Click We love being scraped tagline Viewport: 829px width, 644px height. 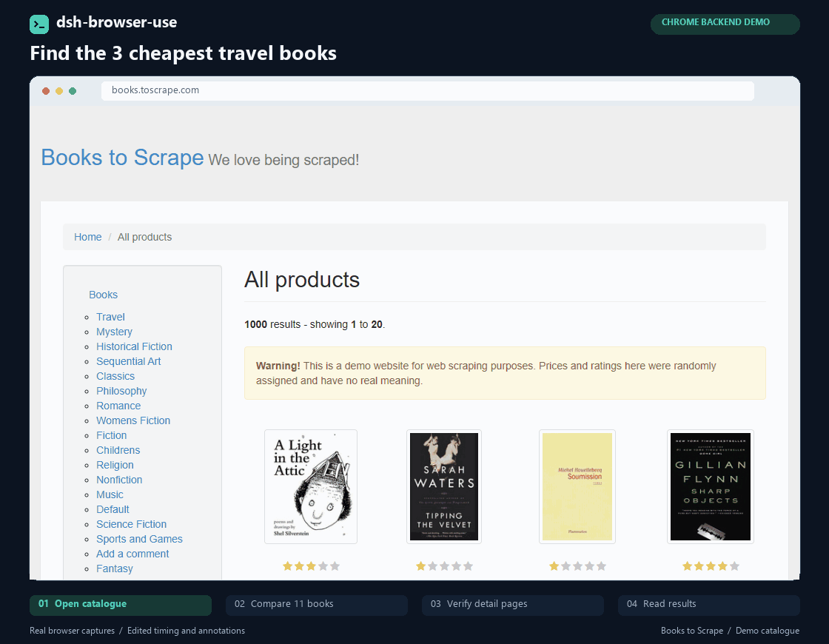[284, 160]
